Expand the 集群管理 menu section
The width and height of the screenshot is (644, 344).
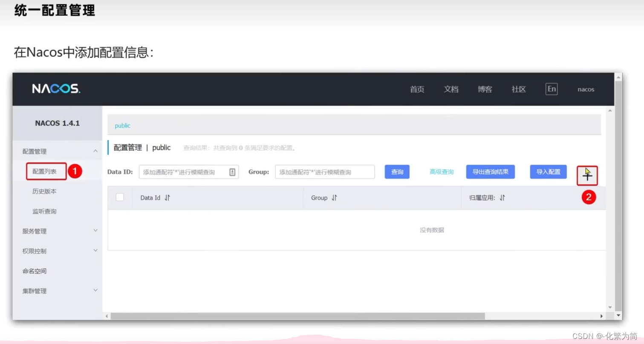[95, 290]
